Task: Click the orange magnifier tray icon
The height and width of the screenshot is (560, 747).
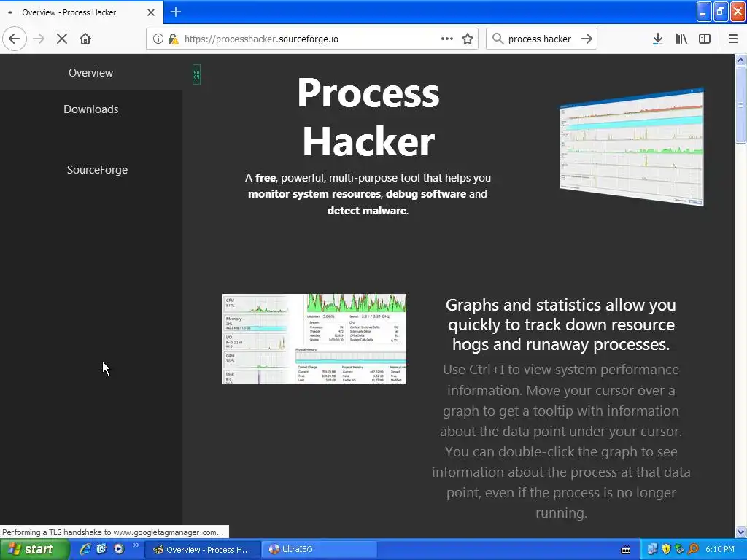Action: point(693,549)
